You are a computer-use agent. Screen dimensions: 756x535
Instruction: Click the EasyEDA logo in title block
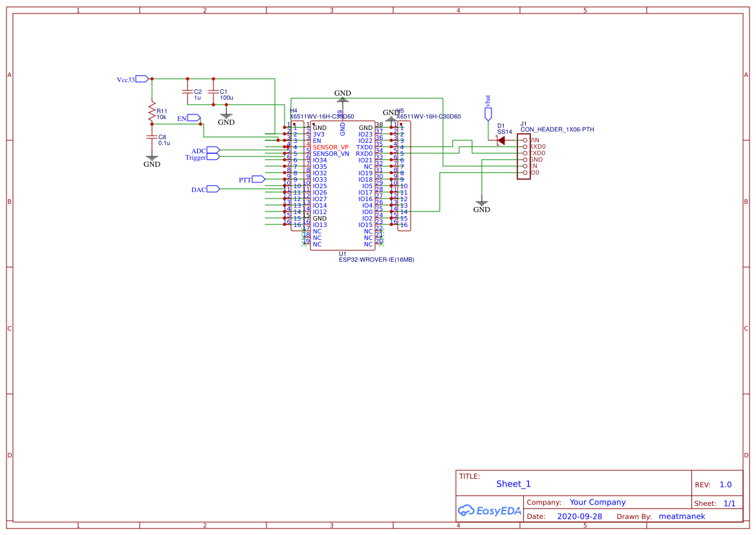(x=490, y=510)
